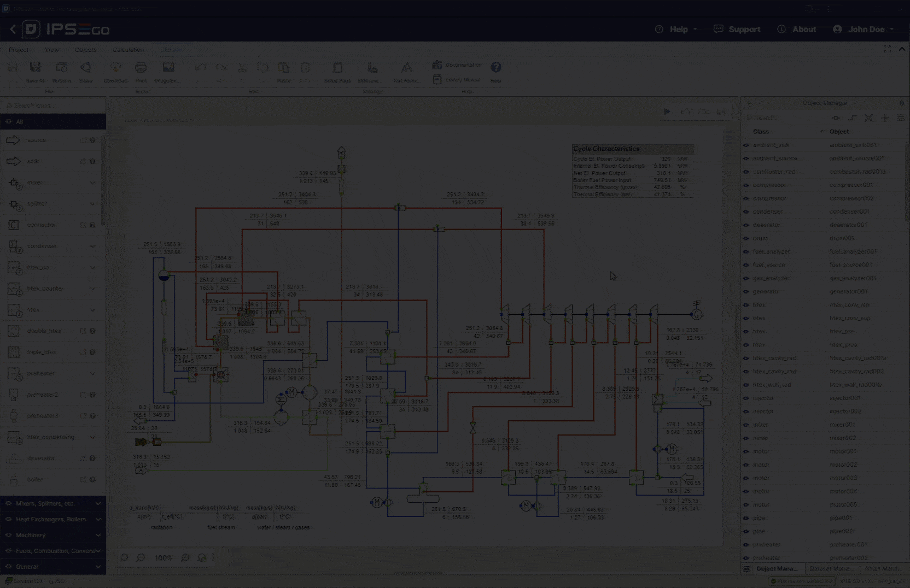Image resolution: width=910 pixels, height=588 pixels.
Task: Click the add object icon in Object Manager
Action: pos(885,117)
